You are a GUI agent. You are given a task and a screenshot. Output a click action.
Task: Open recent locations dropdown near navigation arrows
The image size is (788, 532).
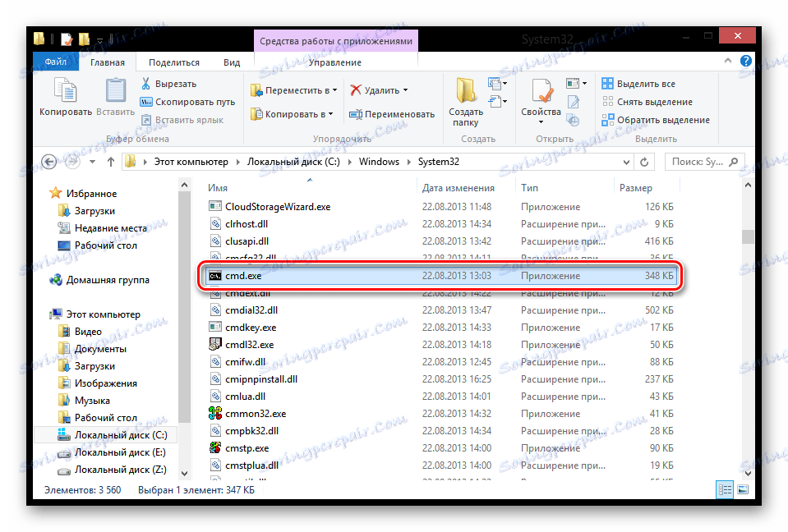coord(93,162)
